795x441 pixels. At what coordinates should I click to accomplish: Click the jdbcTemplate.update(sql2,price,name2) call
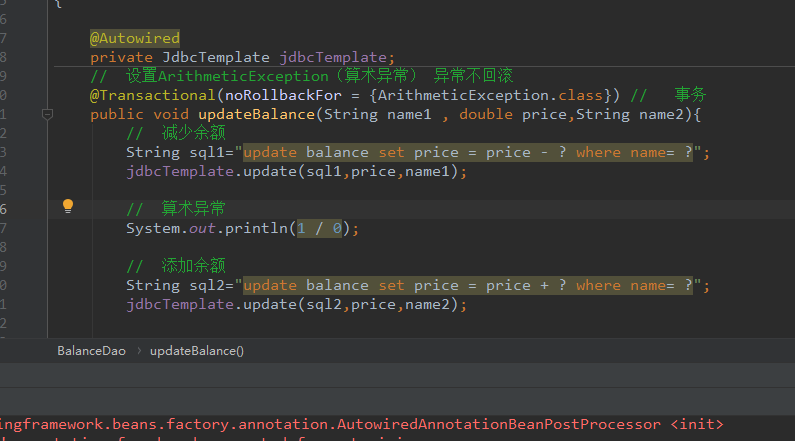[x=296, y=305]
